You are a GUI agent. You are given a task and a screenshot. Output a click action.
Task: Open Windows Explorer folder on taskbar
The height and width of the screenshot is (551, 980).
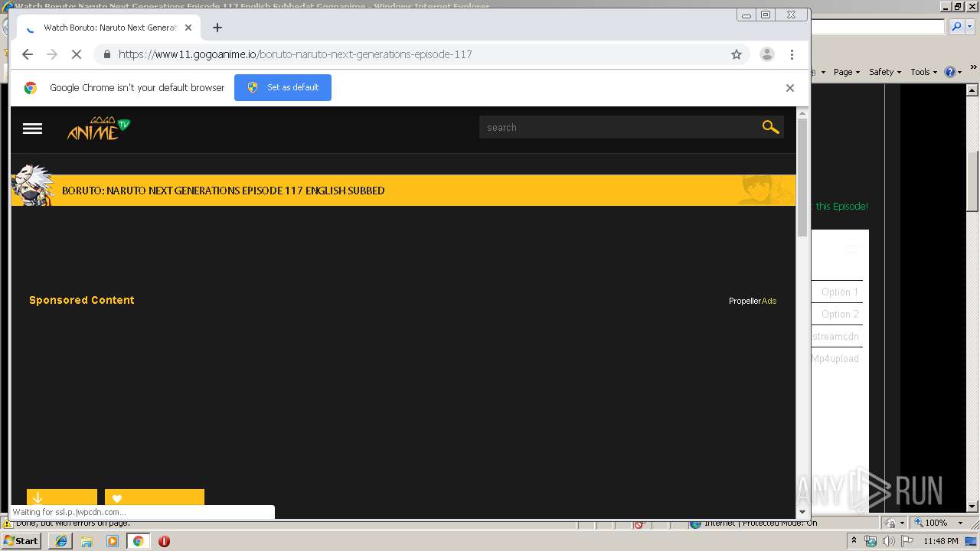coord(87,541)
